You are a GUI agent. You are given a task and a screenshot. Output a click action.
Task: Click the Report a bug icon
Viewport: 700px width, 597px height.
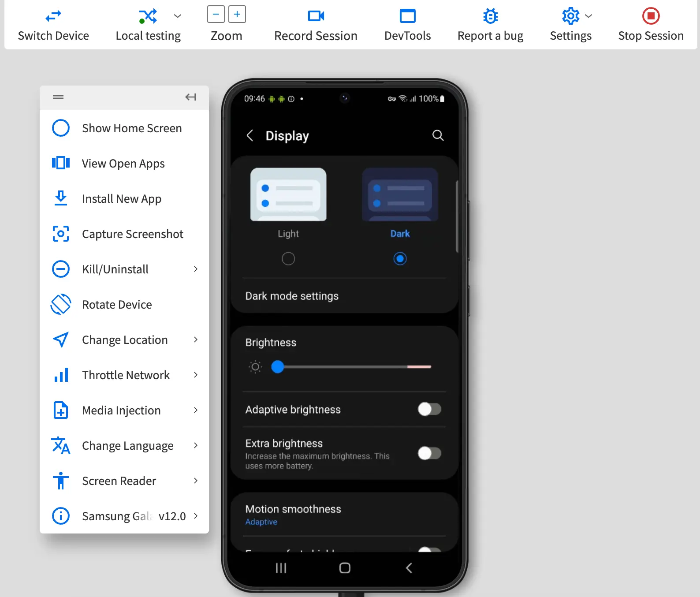pyautogui.click(x=490, y=16)
